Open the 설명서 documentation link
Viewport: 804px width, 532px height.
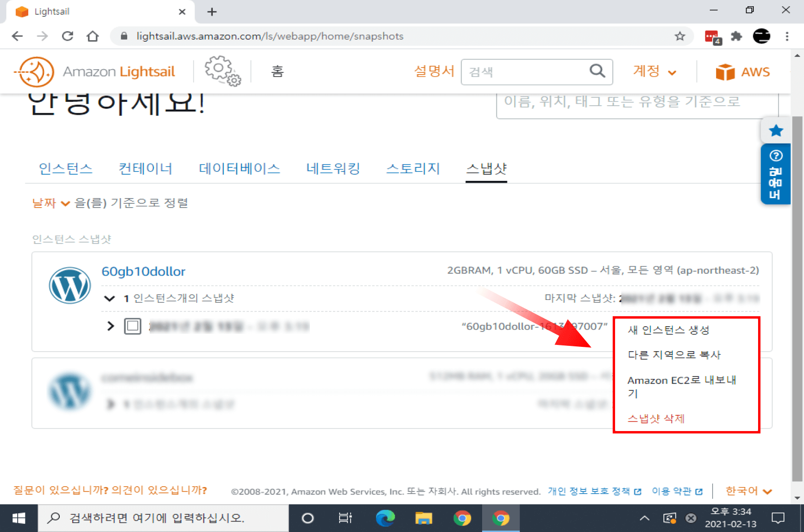tap(434, 71)
